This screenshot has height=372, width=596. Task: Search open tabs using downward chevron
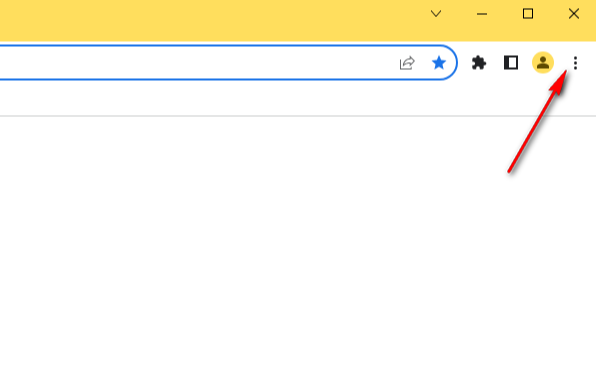[x=436, y=14]
